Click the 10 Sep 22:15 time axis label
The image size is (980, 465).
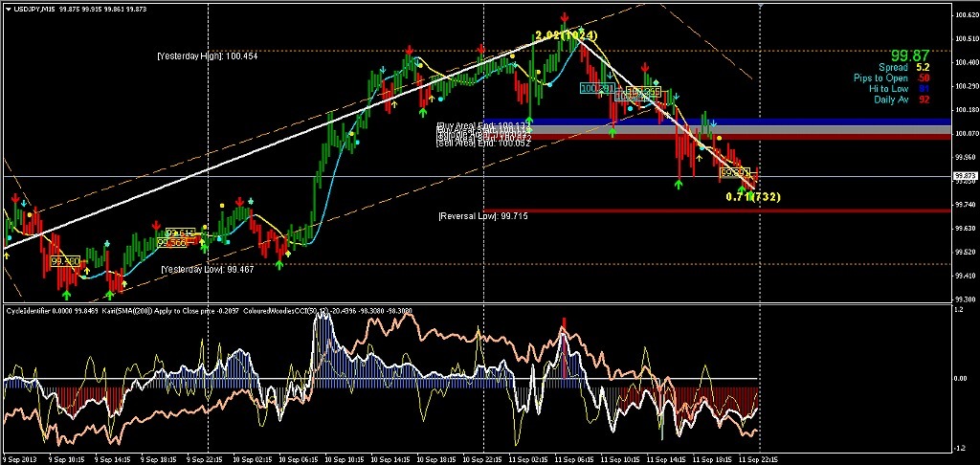coord(482,458)
